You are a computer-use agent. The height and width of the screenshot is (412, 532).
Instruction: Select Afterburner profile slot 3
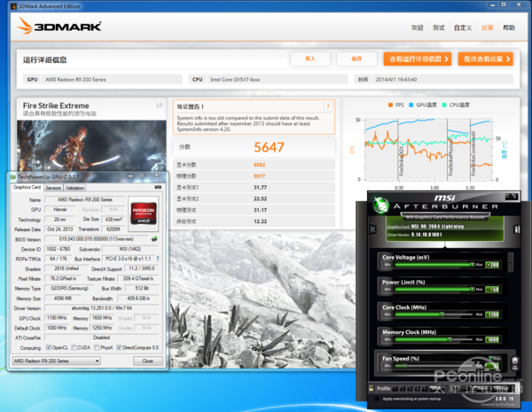410,389
